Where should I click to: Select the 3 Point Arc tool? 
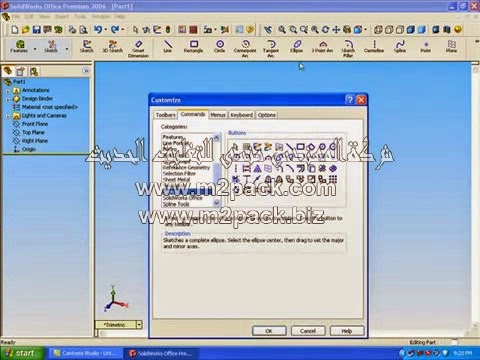click(x=322, y=46)
